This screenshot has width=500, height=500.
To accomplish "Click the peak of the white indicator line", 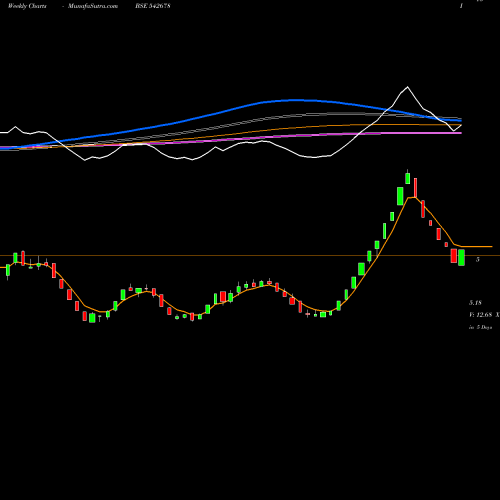I will pos(407,87).
